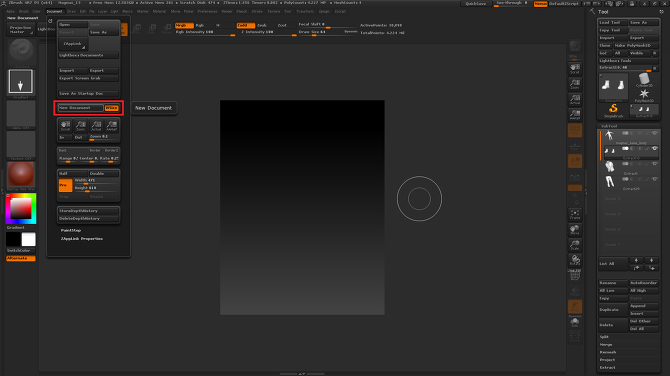Pick a color in the color picker square
The width and height of the screenshot is (670, 376).
pos(21,209)
